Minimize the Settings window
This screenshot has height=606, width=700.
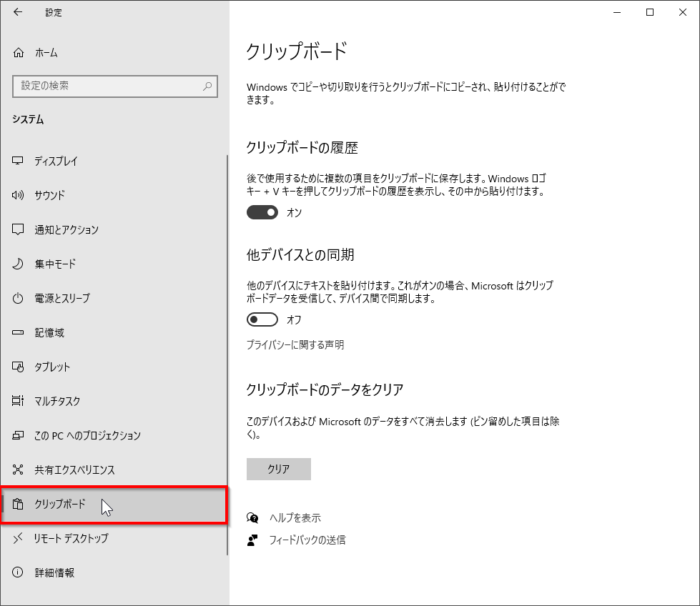pos(617,12)
